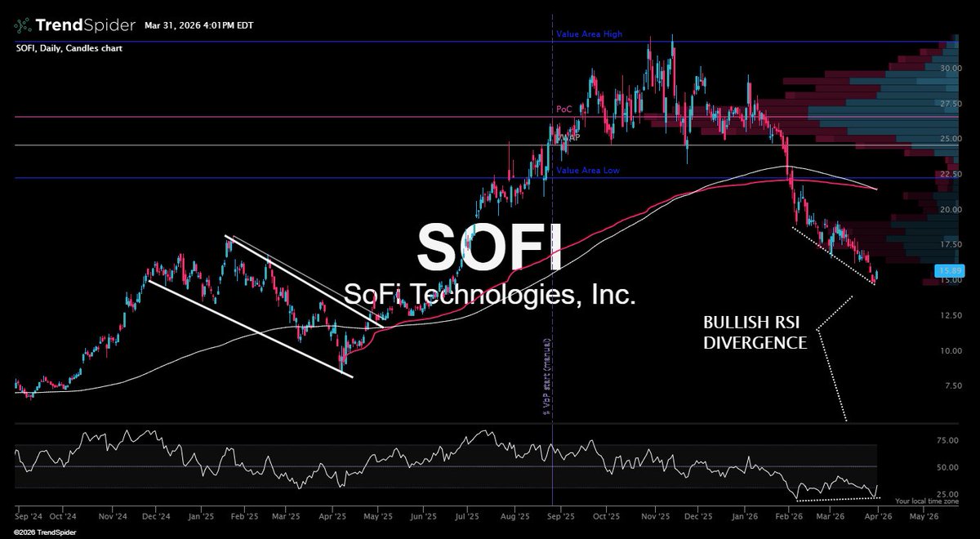Select the BULLISH RSI DIVERGENCE annotation text
Viewport: 980px width, 539px height.
755,332
